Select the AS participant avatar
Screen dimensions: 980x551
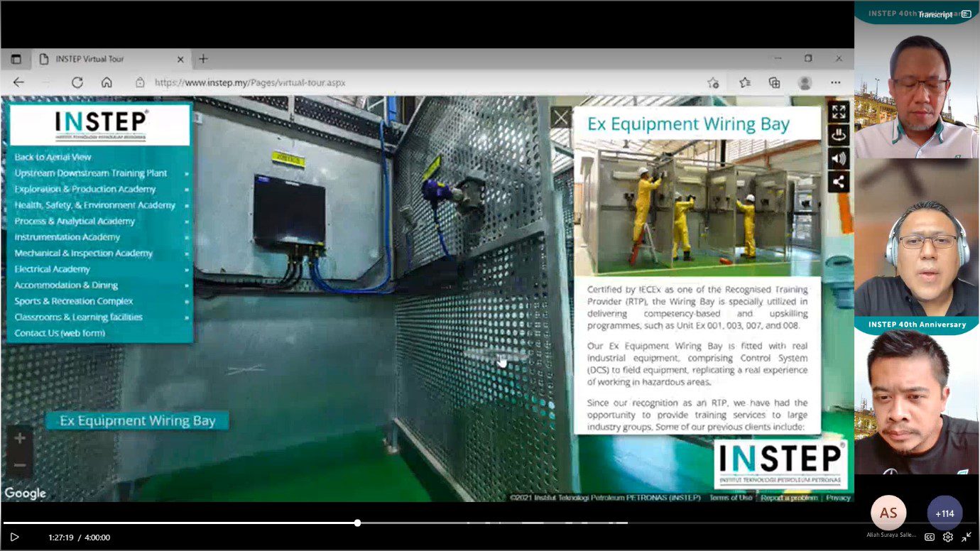coord(888,513)
